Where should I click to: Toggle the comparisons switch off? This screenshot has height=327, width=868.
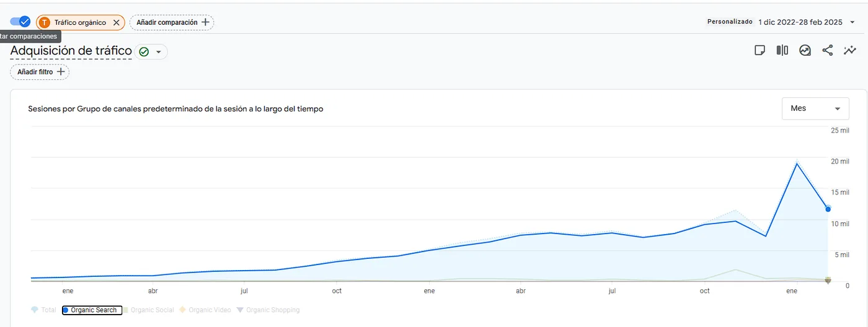[20, 22]
